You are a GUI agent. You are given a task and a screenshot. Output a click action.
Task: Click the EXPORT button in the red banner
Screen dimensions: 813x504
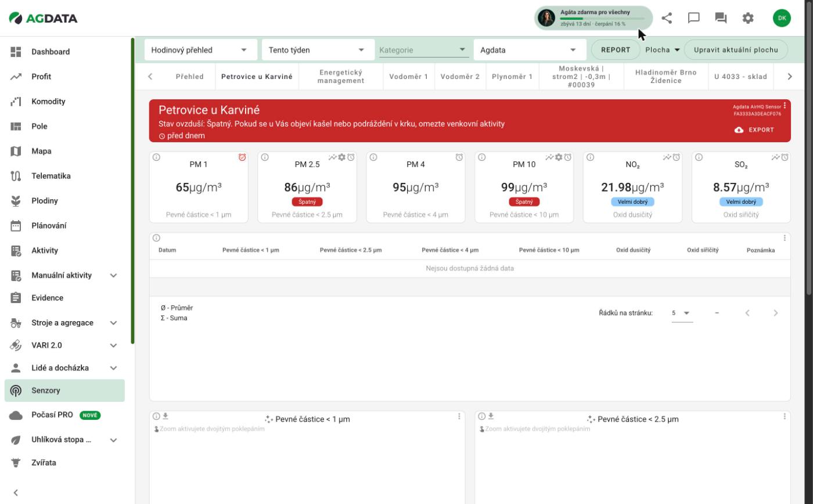(x=754, y=130)
